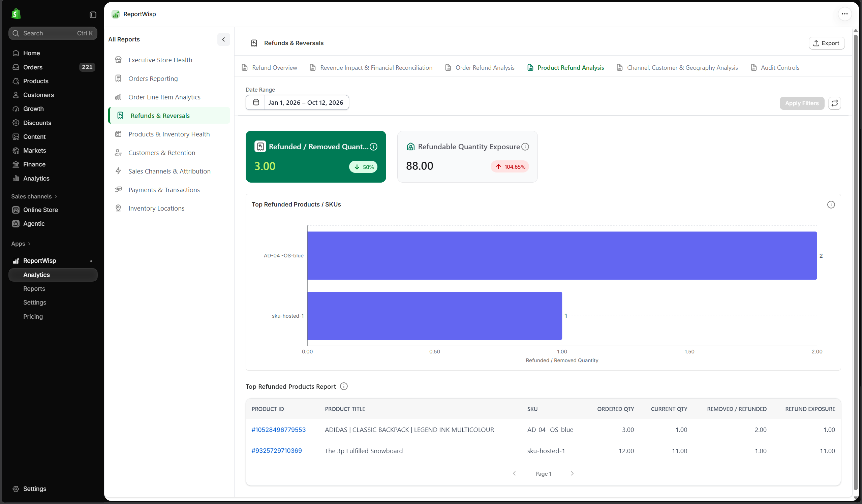862x504 pixels.
Task: Switch to Revenue Impact & Financial Reconciliation tab
Action: point(371,67)
